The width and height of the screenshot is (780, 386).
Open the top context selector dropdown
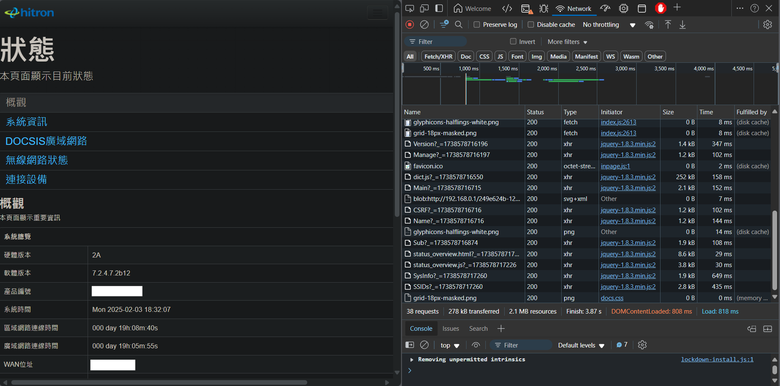coord(450,345)
